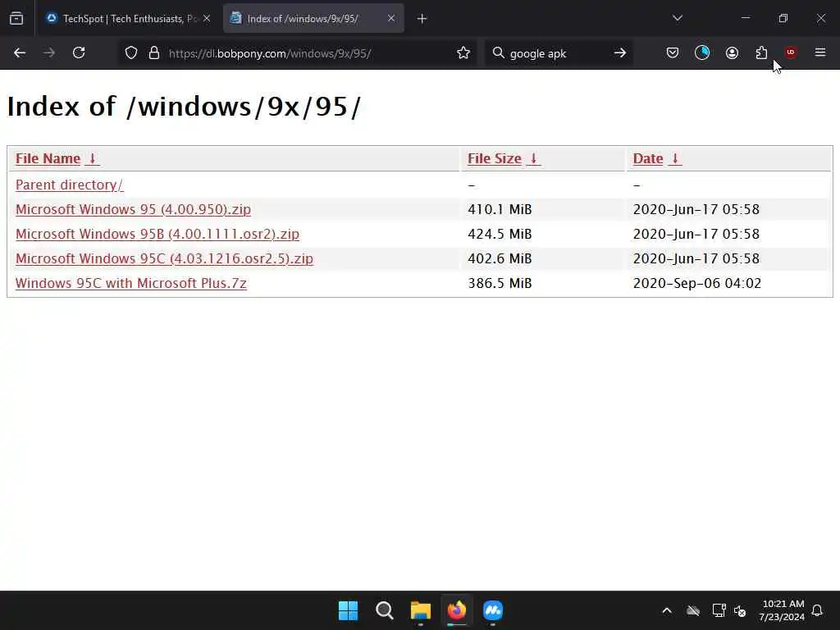Download Windows 95C (4.03.1216.osr2.5).zip
Image resolution: width=840 pixels, height=630 pixels.
[164, 258]
